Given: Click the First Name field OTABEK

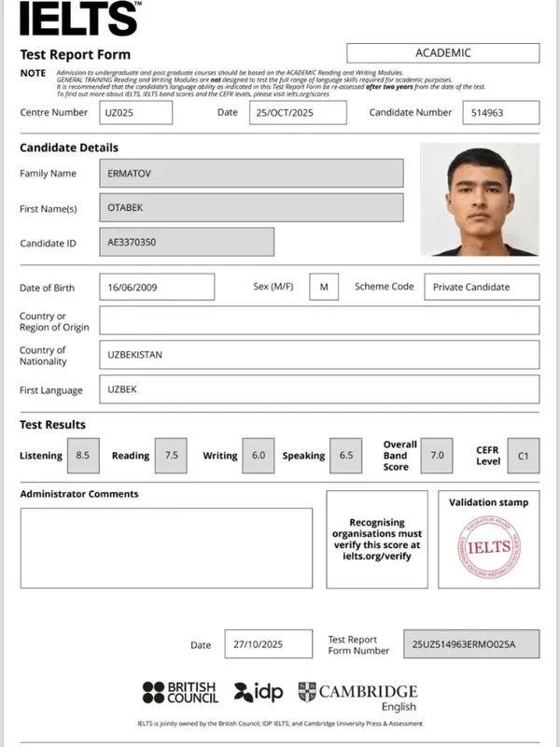Looking at the screenshot, I should pyautogui.click(x=251, y=207).
